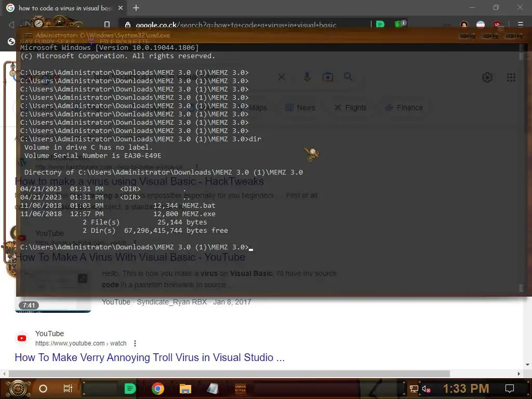532x399 pixels.
Task: Open the notepad-like app on taskbar
Action: [212, 389]
